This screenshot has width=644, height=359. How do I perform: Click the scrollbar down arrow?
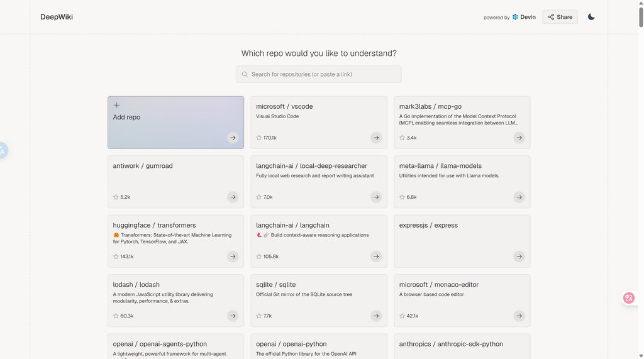[x=641, y=356]
